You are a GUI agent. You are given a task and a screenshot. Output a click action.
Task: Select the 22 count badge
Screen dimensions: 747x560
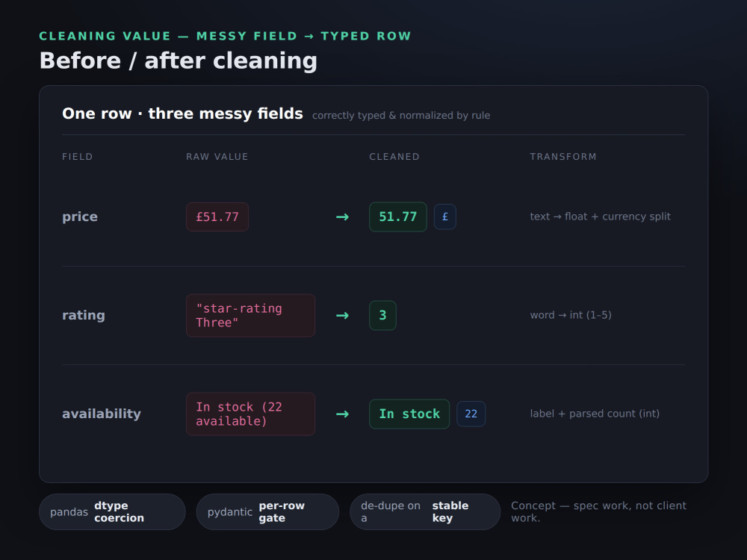(471, 414)
